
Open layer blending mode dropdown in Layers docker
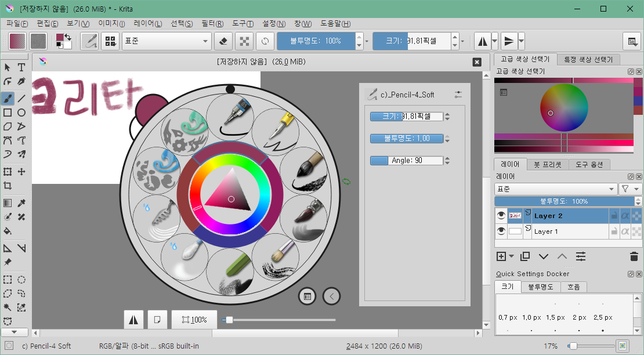556,189
